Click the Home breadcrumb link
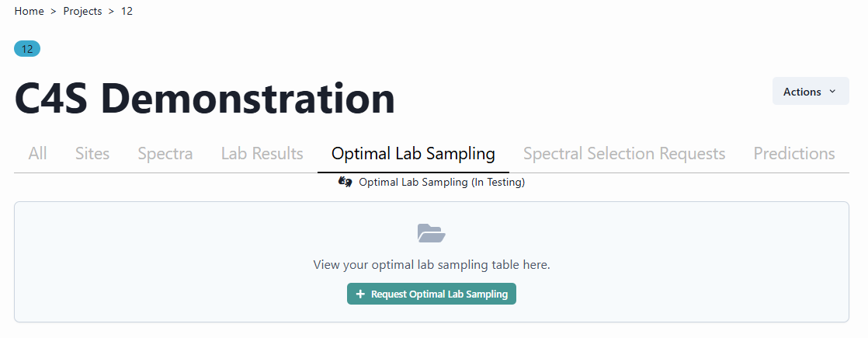Image resolution: width=868 pixels, height=338 pixels. pyautogui.click(x=29, y=12)
